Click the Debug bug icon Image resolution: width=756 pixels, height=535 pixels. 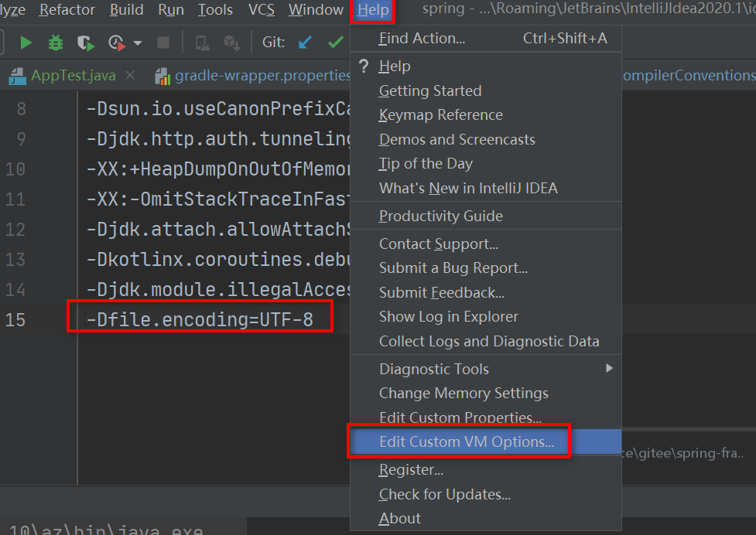(x=56, y=43)
